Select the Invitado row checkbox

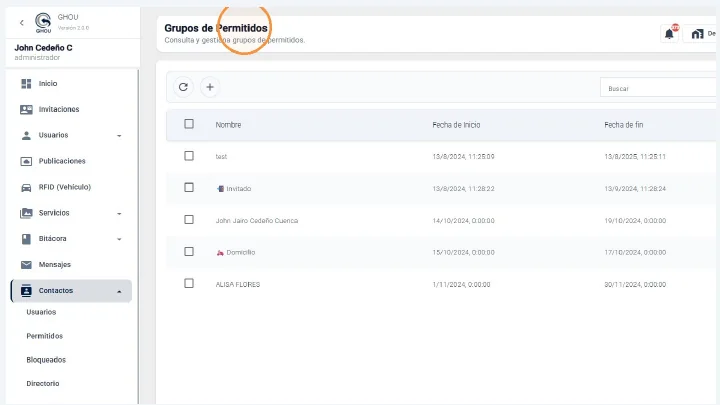pos(189,187)
